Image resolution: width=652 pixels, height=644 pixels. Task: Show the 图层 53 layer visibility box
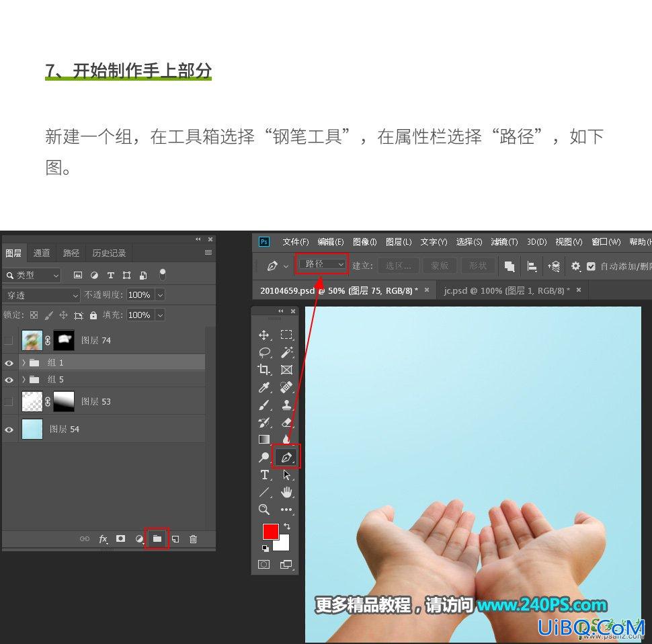click(8, 401)
